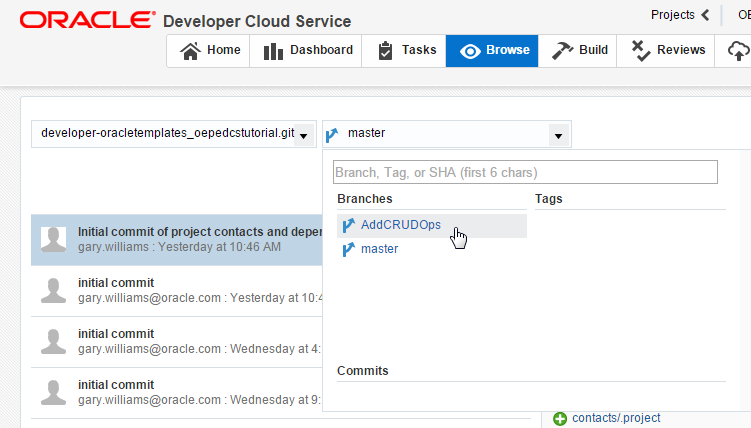Viewport: 751px width, 428px height.
Task: Click the green plus icon beside contacts/.project
Action: click(x=560, y=418)
